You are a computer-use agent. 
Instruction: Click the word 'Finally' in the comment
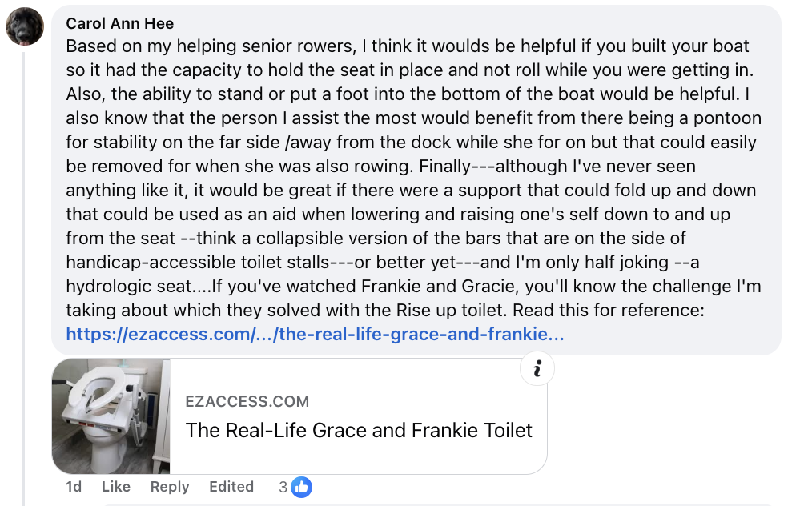point(445,167)
